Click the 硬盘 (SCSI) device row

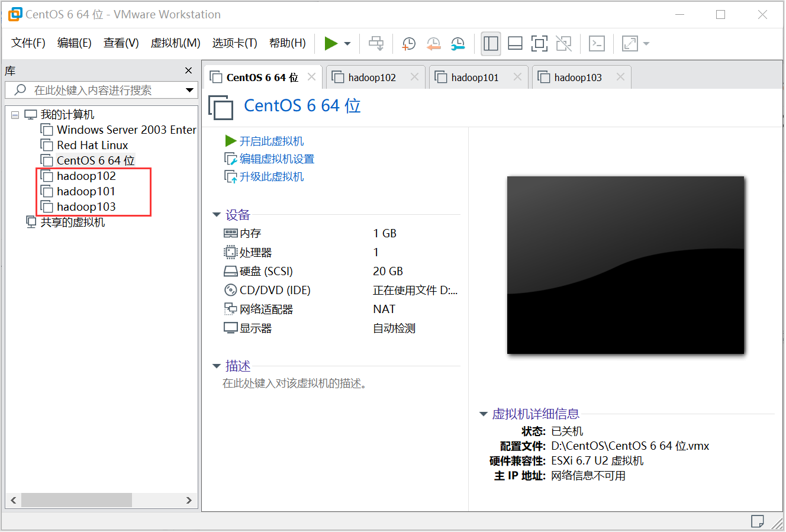coord(341,271)
